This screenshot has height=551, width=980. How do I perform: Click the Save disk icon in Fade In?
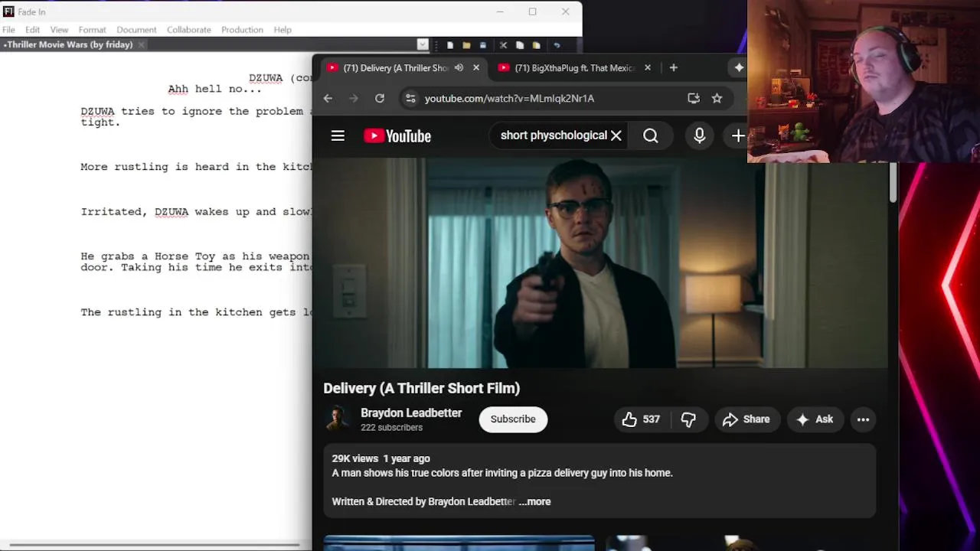(482, 45)
